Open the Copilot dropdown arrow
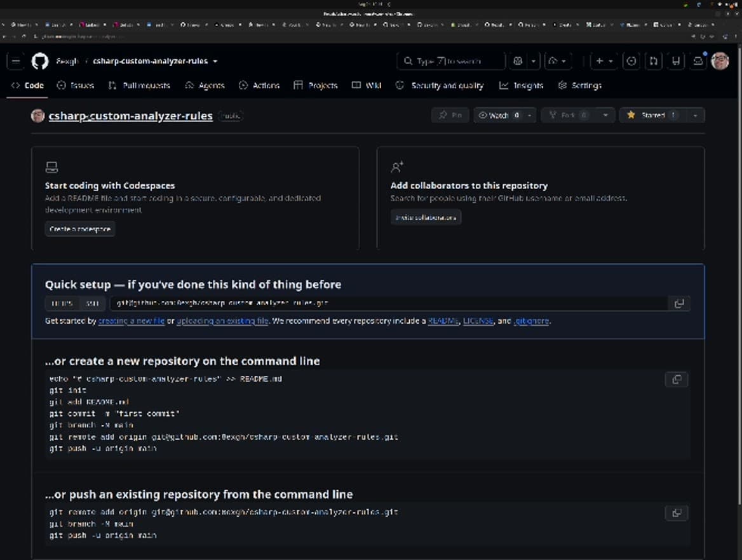 coord(534,61)
